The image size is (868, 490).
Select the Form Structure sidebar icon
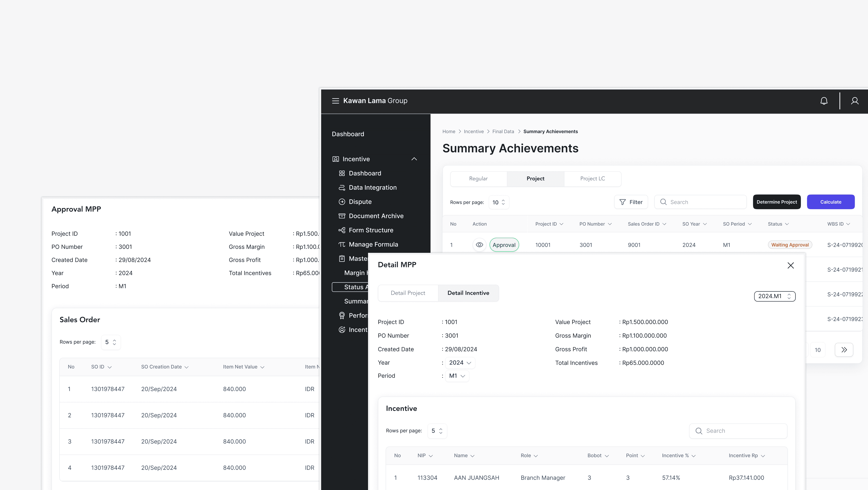coord(342,230)
